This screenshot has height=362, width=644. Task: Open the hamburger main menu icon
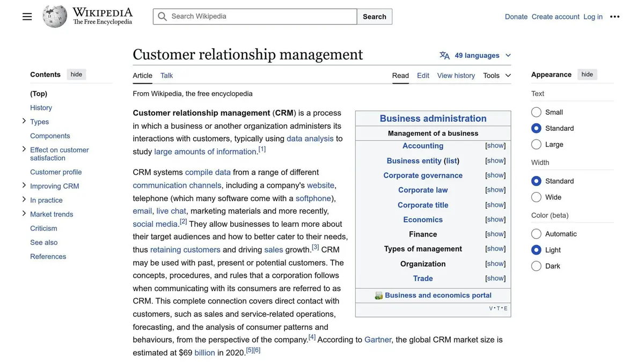click(x=27, y=17)
